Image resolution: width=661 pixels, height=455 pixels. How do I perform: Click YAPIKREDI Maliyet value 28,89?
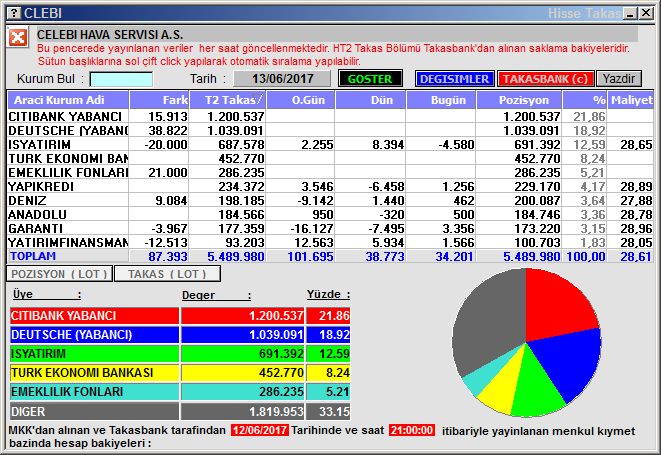636,186
